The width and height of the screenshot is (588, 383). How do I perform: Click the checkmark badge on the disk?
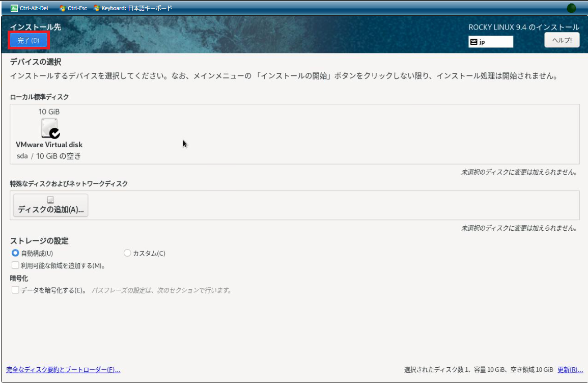54,133
